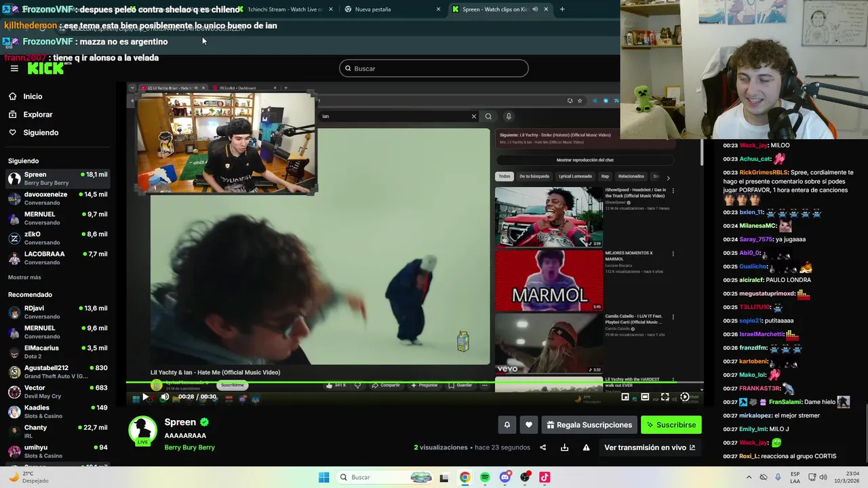Screen dimensions: 868x488
Task: Seek on the green clip progress bar
Action: point(414,382)
